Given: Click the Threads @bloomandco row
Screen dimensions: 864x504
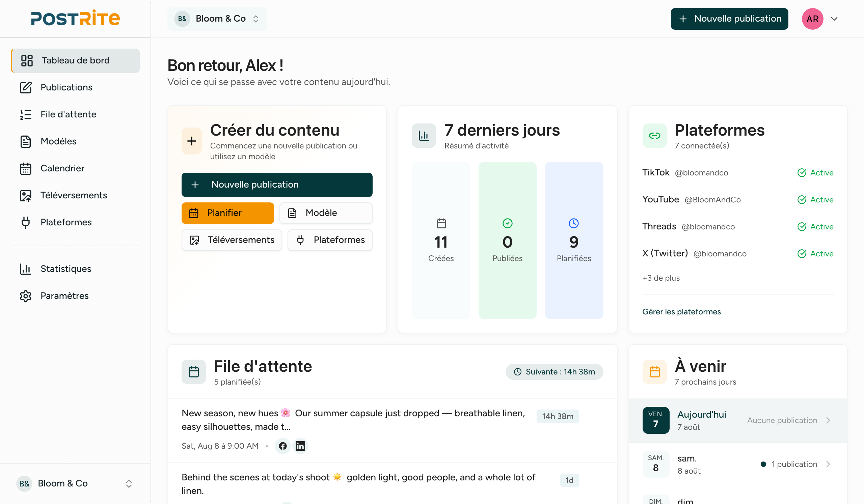Looking at the screenshot, I should pos(738,226).
